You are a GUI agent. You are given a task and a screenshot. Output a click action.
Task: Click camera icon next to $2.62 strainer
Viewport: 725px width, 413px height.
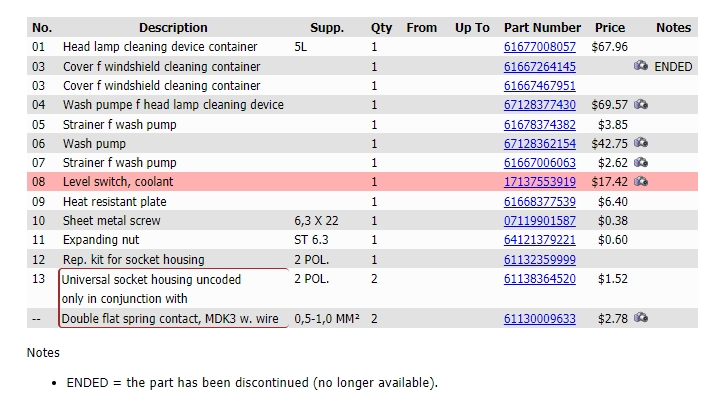tap(640, 162)
